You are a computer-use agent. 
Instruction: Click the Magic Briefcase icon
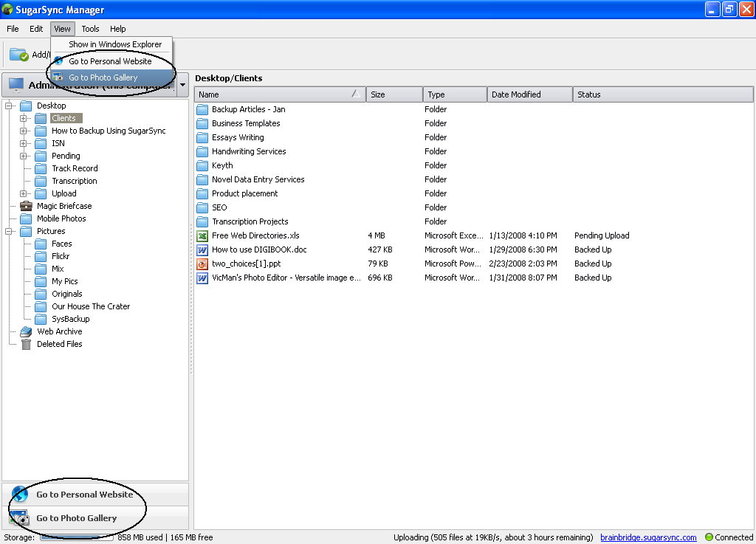tap(26, 206)
